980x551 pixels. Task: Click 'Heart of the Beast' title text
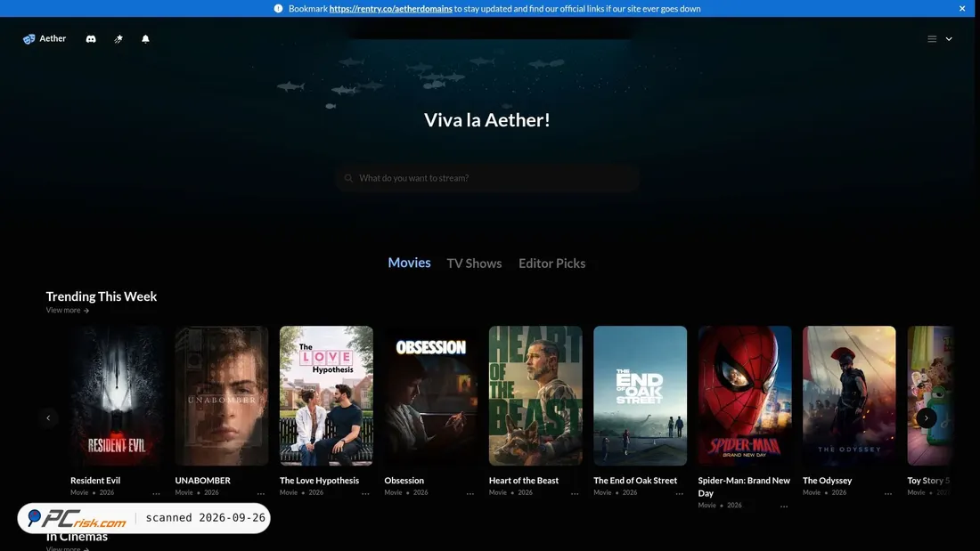tap(524, 481)
